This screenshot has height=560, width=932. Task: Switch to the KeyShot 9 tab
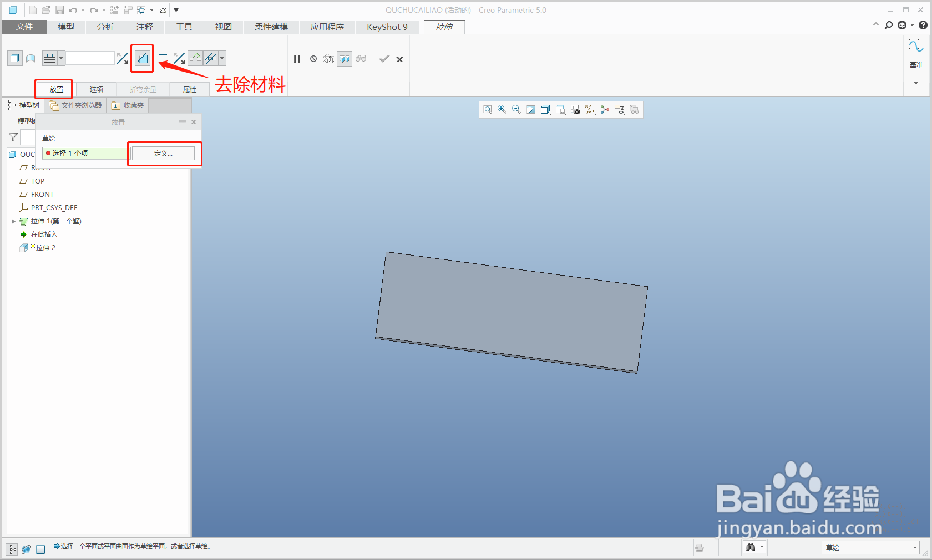[387, 27]
